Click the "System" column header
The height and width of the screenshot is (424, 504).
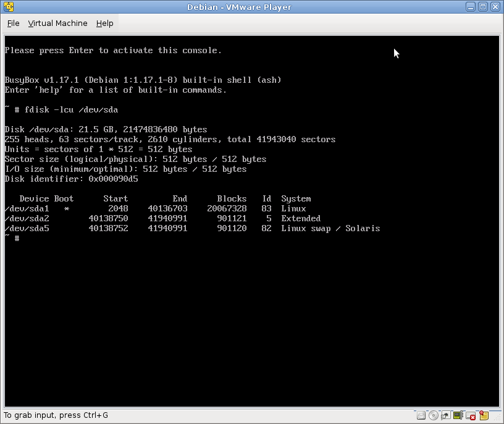[296, 199]
